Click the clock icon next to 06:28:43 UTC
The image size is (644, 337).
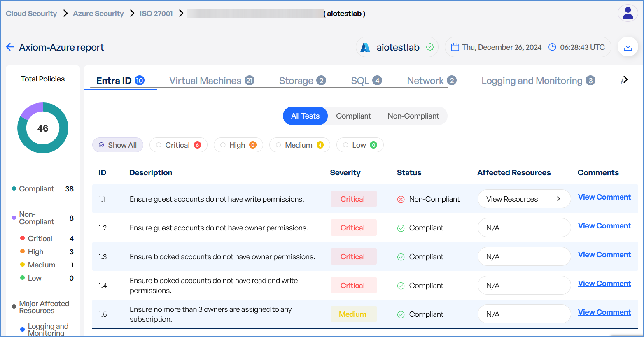point(552,47)
